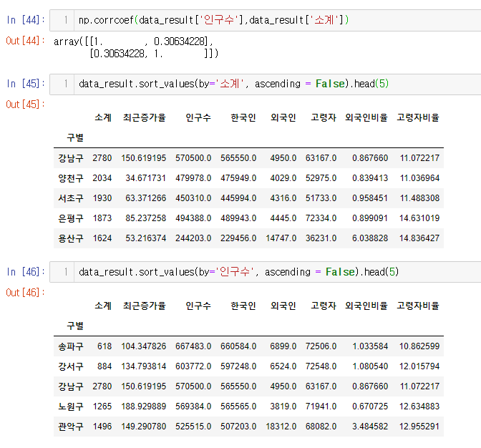Click the Out[46] output prompt

point(25,293)
